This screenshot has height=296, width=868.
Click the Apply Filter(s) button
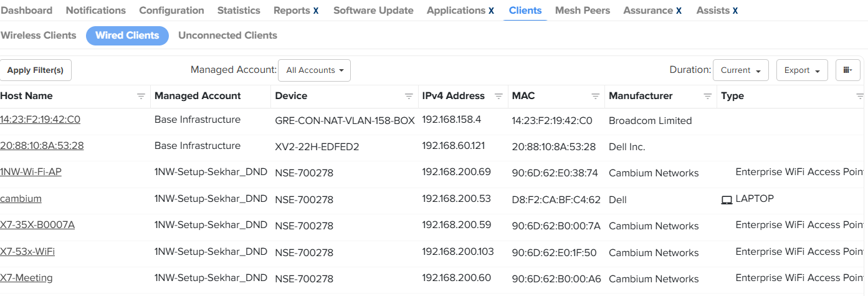point(36,70)
